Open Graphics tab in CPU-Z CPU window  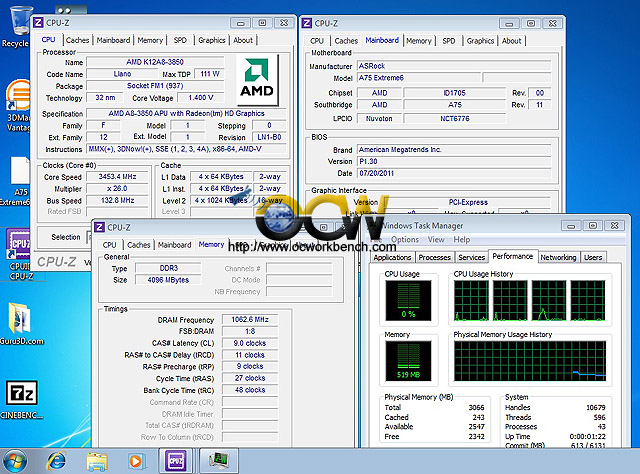211,40
